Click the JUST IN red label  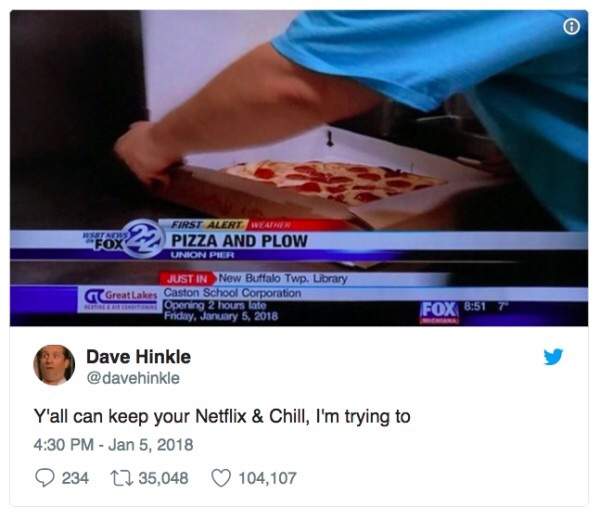[x=187, y=279]
